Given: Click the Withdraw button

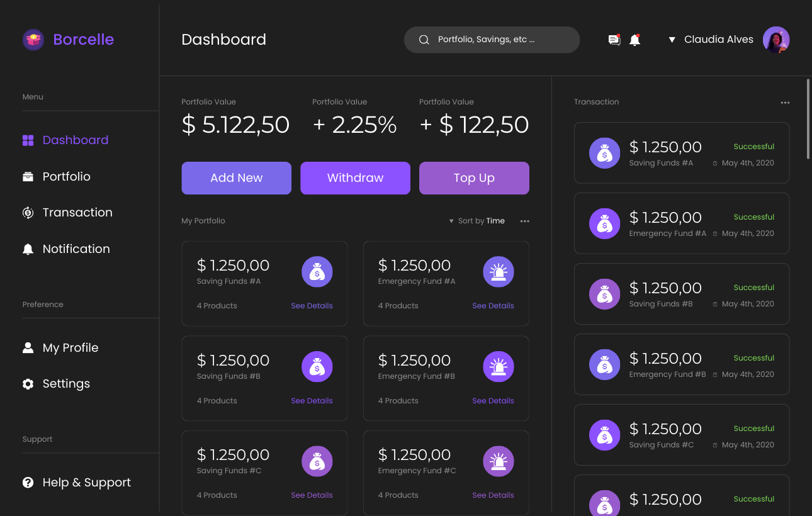Looking at the screenshot, I should click(x=355, y=178).
